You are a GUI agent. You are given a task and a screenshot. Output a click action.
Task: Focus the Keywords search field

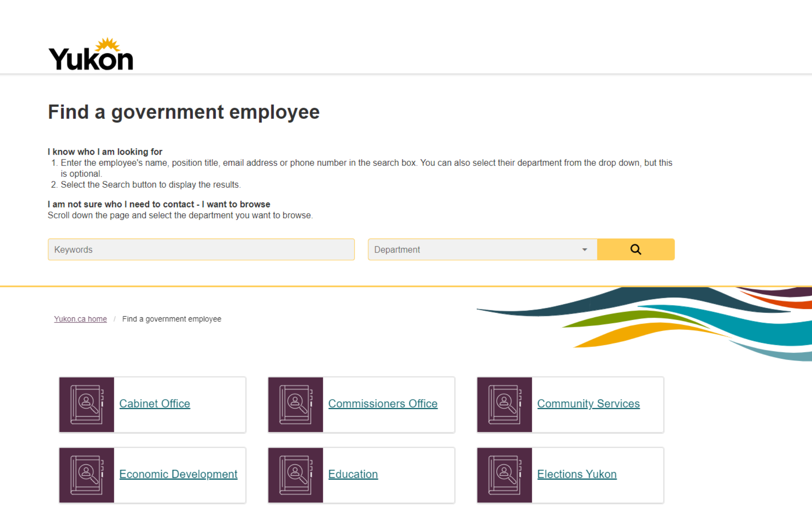201,249
